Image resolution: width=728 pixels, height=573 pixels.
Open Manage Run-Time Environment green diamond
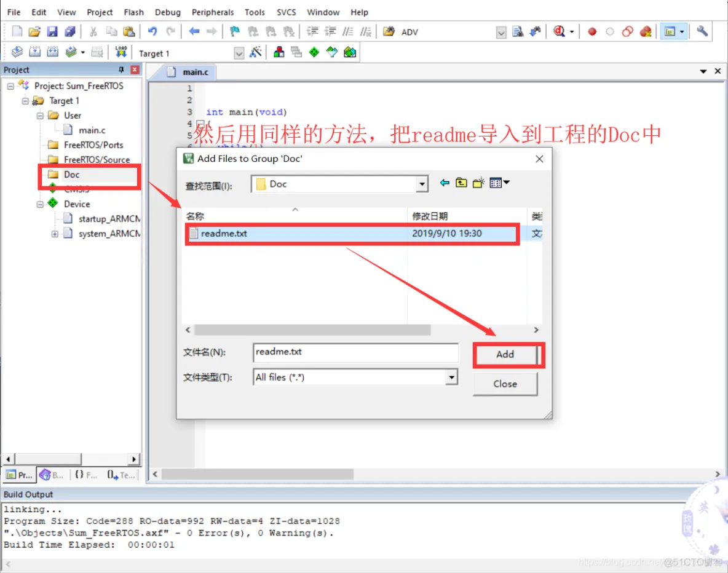click(x=314, y=52)
